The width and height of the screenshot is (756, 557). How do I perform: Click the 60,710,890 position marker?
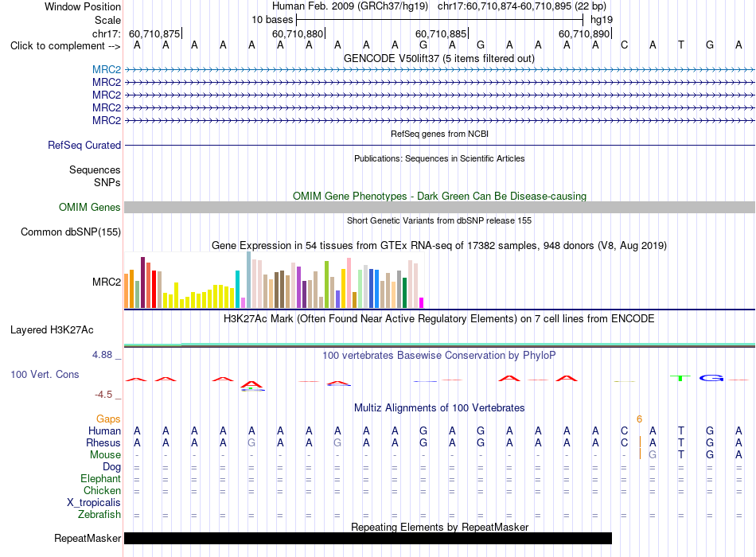click(584, 33)
